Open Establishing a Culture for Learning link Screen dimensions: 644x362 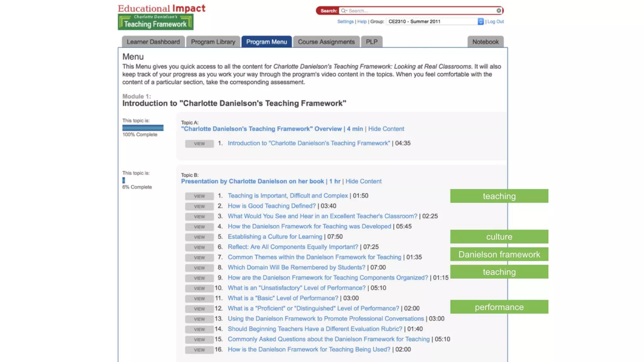click(x=275, y=237)
